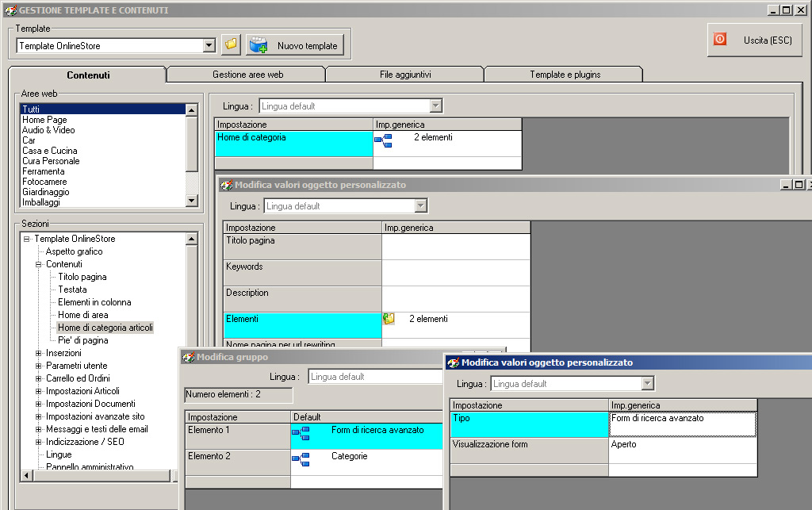Open Lingua dropdown in first Modifica valori window

click(x=421, y=206)
